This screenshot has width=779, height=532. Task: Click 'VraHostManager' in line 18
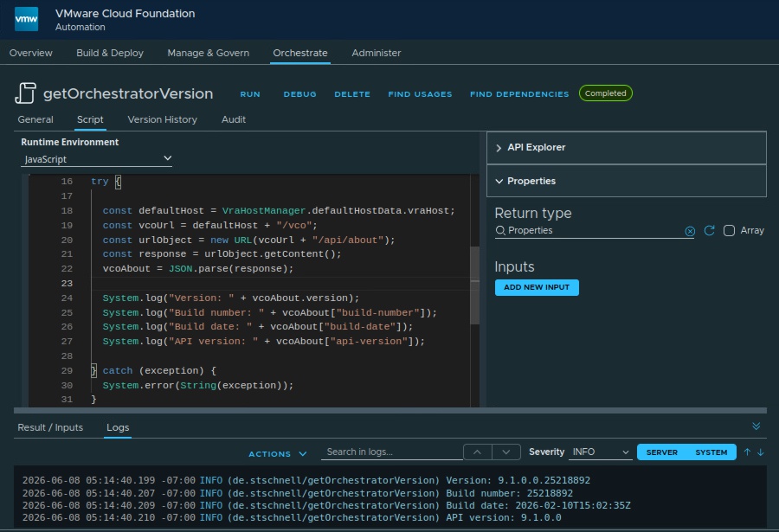click(263, 211)
